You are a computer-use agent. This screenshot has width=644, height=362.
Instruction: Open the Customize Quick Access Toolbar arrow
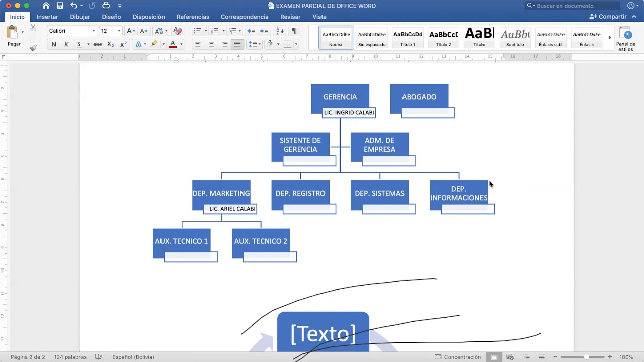[x=120, y=6]
